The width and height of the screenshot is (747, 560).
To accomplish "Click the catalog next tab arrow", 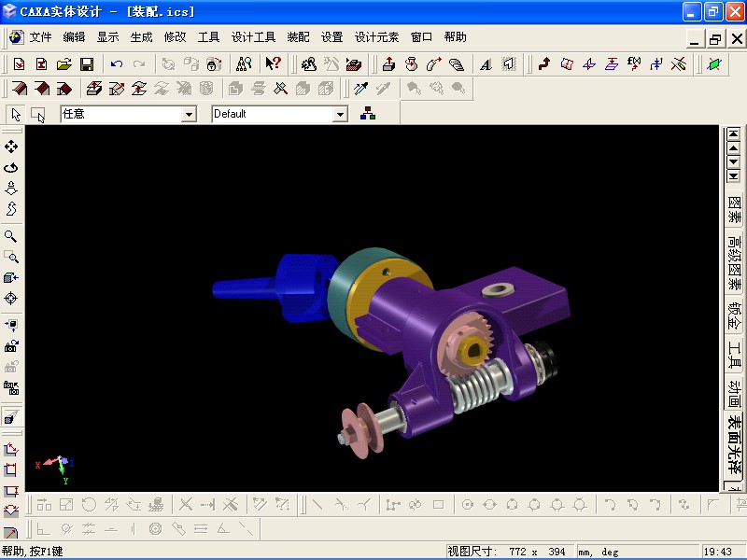I will [733, 162].
